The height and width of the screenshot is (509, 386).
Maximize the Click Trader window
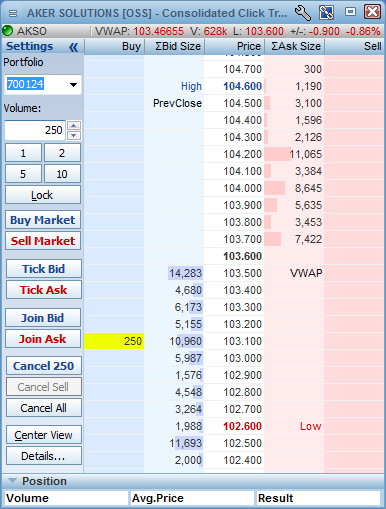point(350,12)
